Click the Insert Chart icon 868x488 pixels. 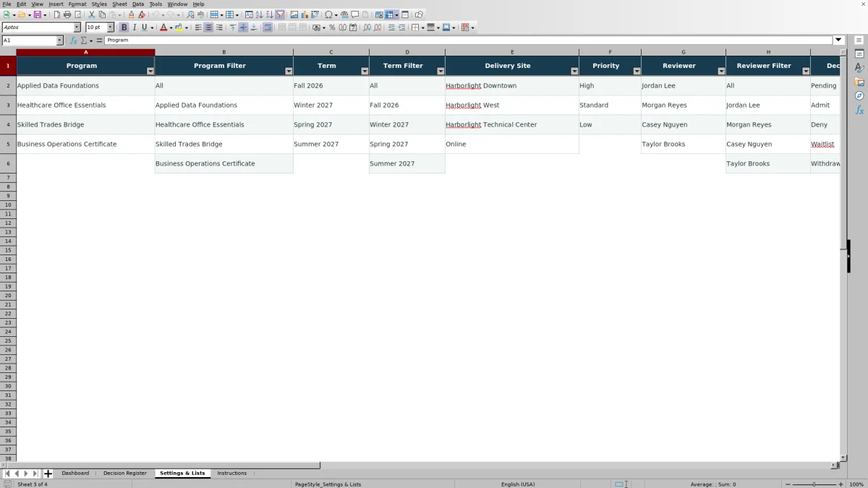[x=304, y=14]
